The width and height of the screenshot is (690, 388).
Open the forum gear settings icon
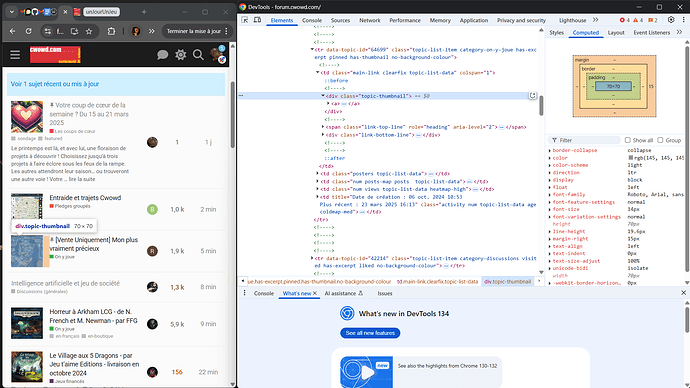pyautogui.click(x=180, y=55)
